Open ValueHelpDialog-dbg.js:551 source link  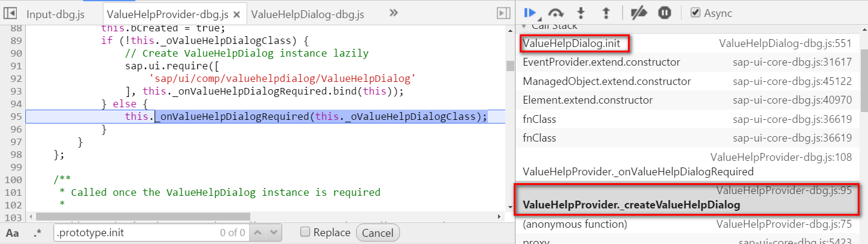[x=786, y=43]
